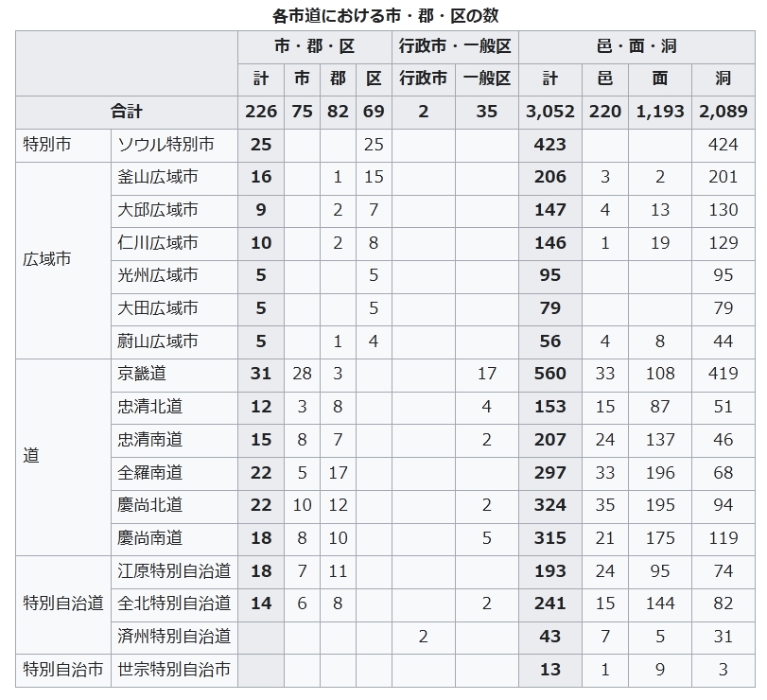Select the 世宗特別自治市 row label
Viewport: 767px width, 700px height.
coord(174,670)
